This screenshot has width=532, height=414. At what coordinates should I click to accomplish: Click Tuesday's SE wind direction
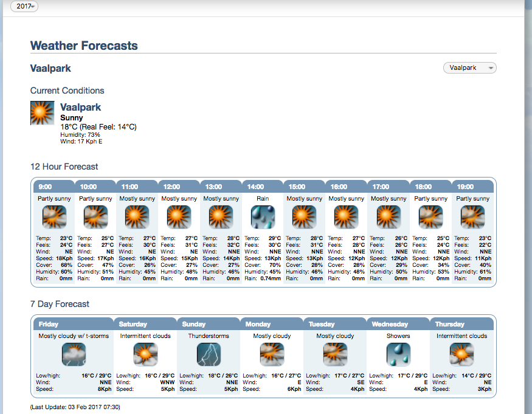[361, 382]
